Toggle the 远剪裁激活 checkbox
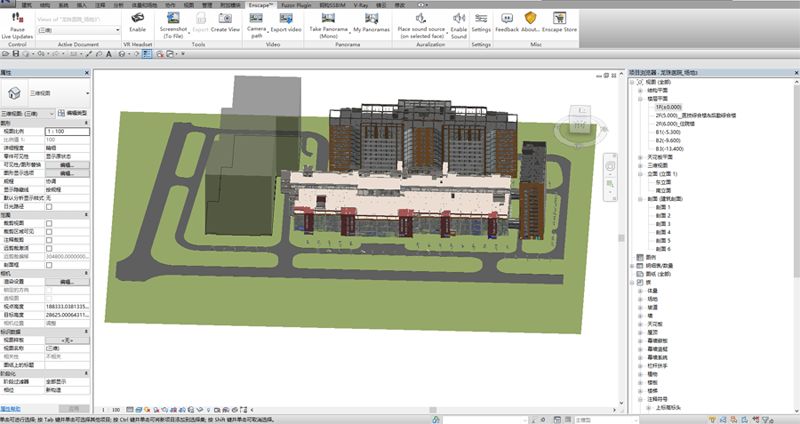This screenshot has height=424, width=800. coord(49,248)
